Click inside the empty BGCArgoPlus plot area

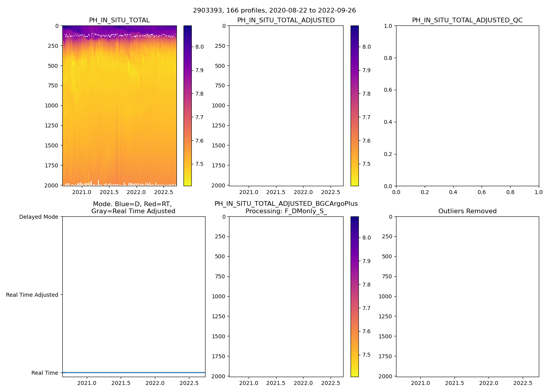click(286, 296)
